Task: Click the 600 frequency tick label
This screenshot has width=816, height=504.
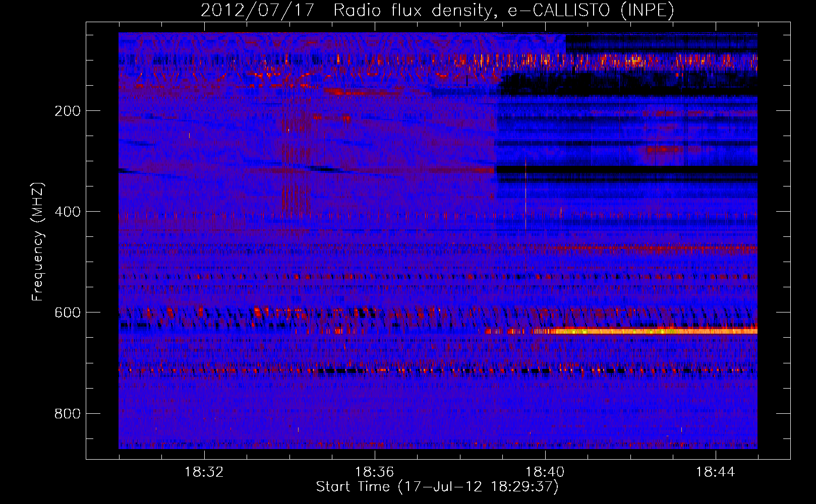Action: click(x=67, y=312)
